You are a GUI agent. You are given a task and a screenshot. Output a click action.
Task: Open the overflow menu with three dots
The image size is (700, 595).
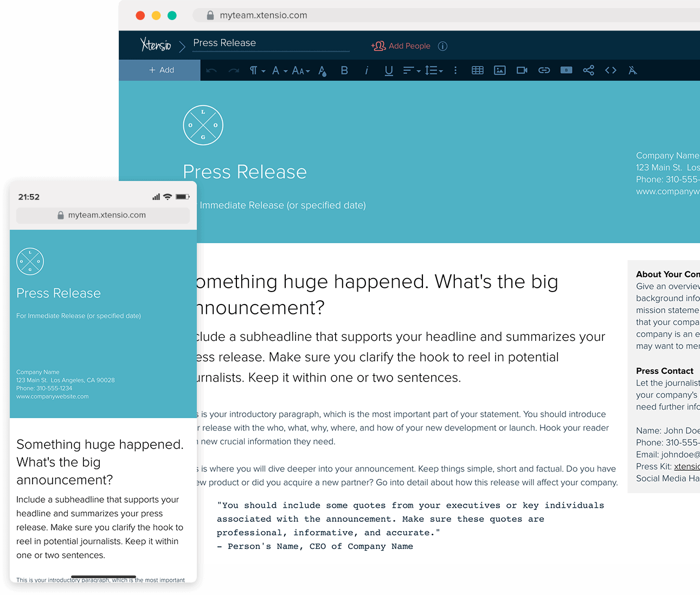pyautogui.click(x=455, y=70)
